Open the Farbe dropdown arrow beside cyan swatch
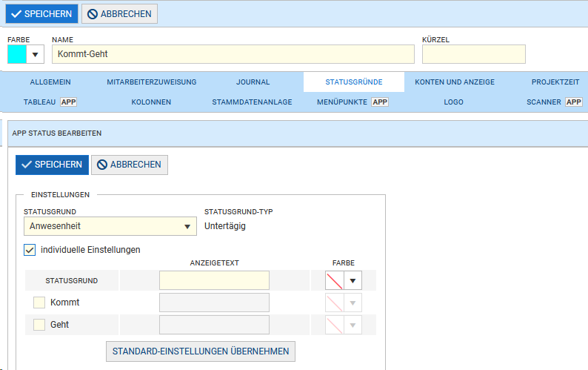The width and height of the screenshot is (588, 370). pyautogui.click(x=36, y=54)
